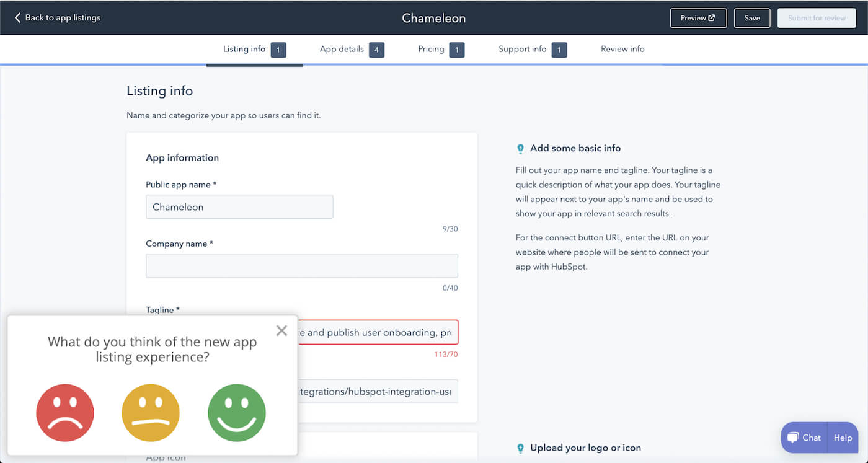Click the Public app name field
The height and width of the screenshot is (463, 868).
(x=239, y=206)
